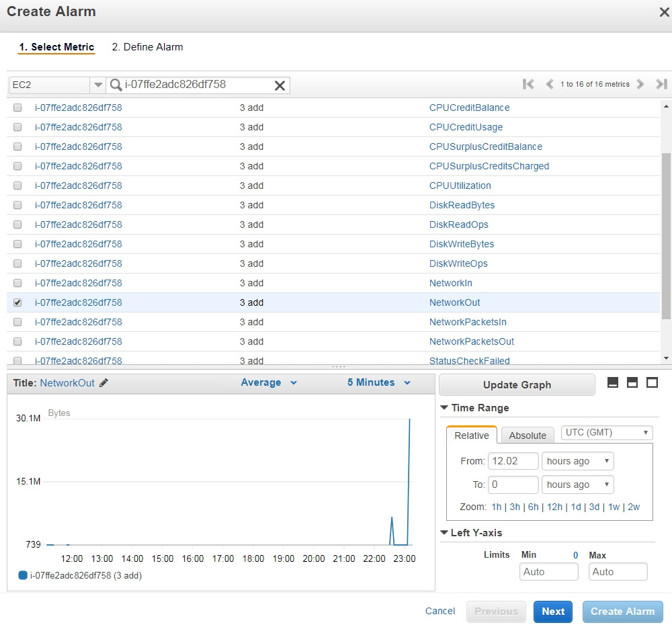The width and height of the screenshot is (672, 627).
Task: Check the CPUSurplusCreditBalance metric row
Action: (17, 147)
